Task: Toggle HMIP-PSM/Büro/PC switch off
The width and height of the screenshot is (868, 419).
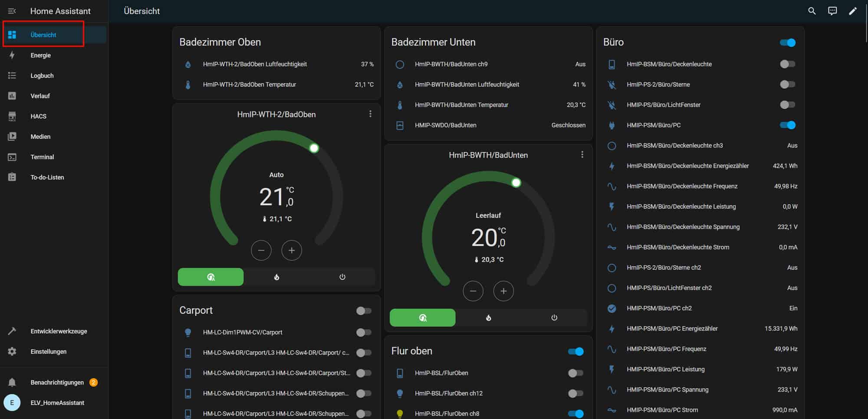Action: pos(787,125)
